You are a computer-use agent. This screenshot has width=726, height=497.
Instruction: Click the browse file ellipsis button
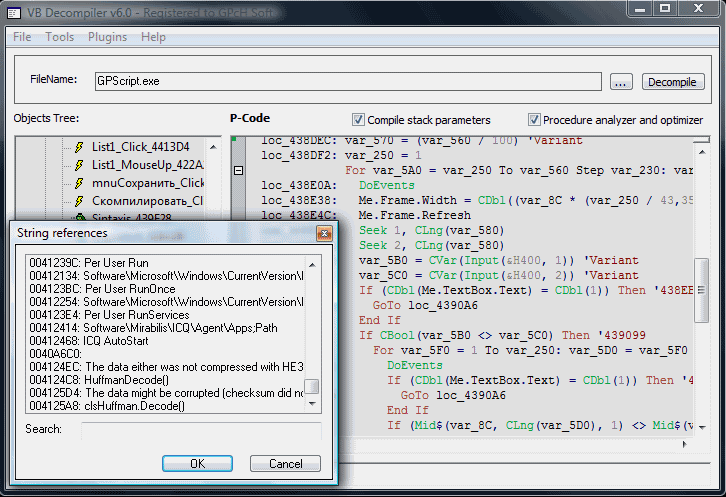coord(621,82)
